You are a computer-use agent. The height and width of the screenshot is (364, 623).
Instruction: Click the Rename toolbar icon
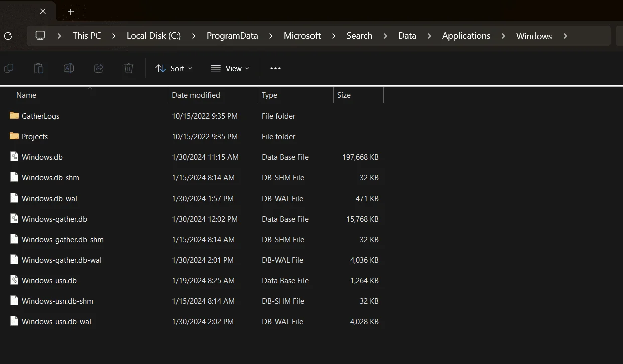pyautogui.click(x=69, y=68)
